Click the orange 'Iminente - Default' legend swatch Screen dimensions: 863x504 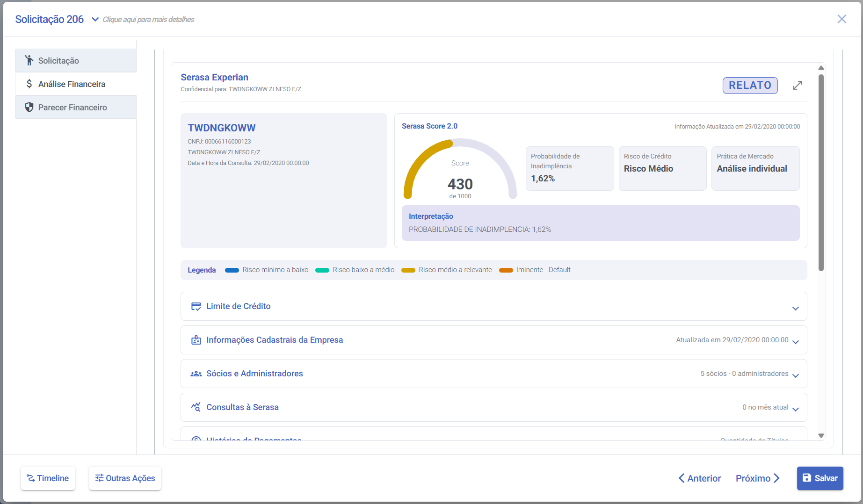tap(506, 270)
